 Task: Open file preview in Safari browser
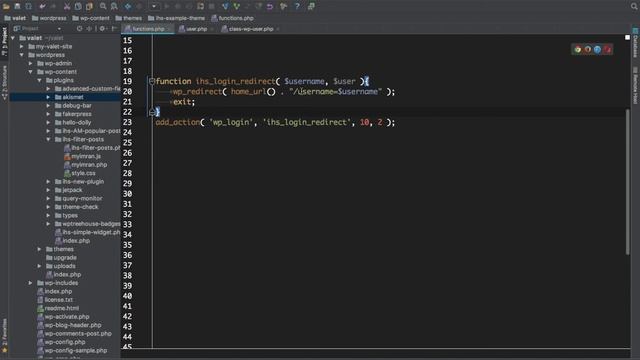(x=598, y=49)
